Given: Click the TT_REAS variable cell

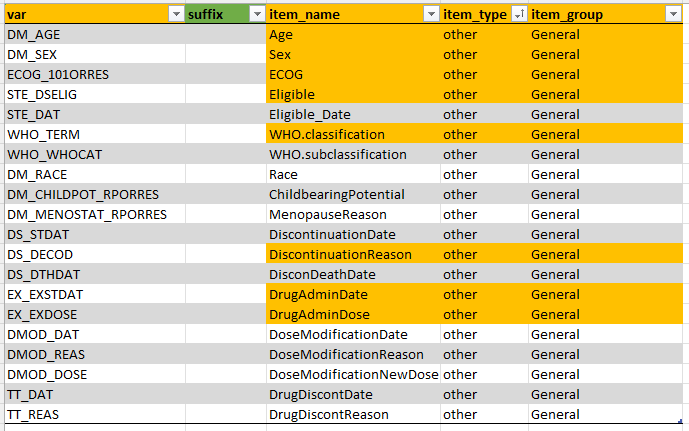Looking at the screenshot, I should pyautogui.click(x=95, y=414).
